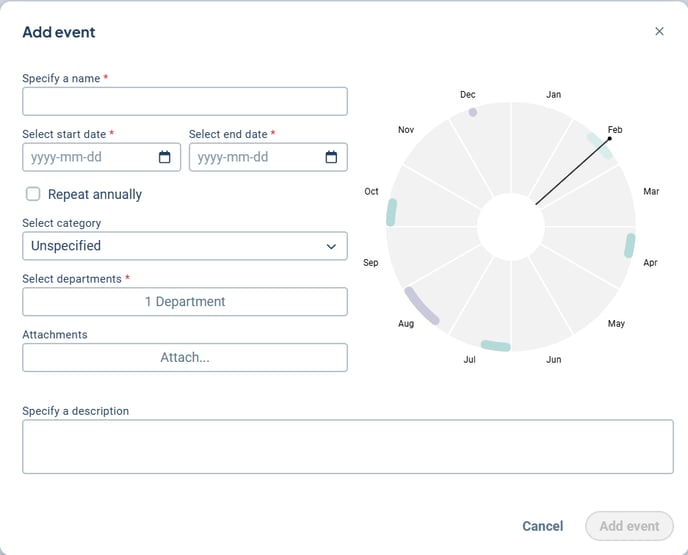Viewport: 688px width, 555px height.
Task: Focus the start date input field
Action: coord(90,157)
